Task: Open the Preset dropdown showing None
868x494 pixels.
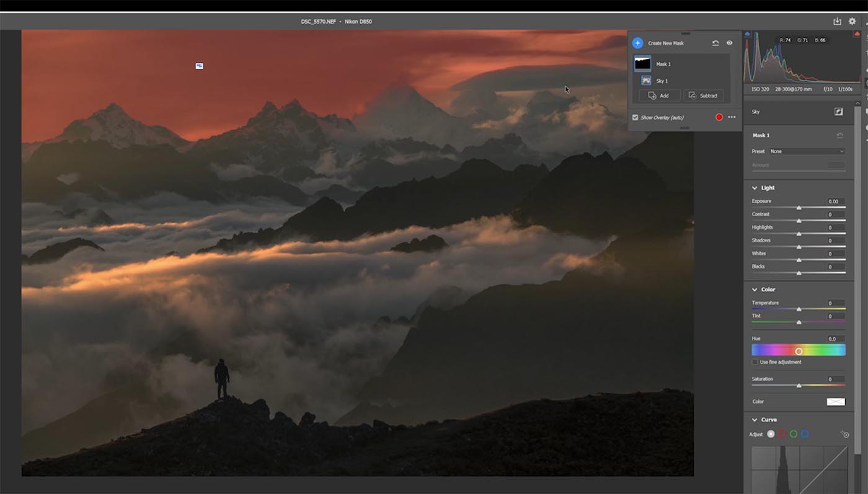Action: click(807, 151)
